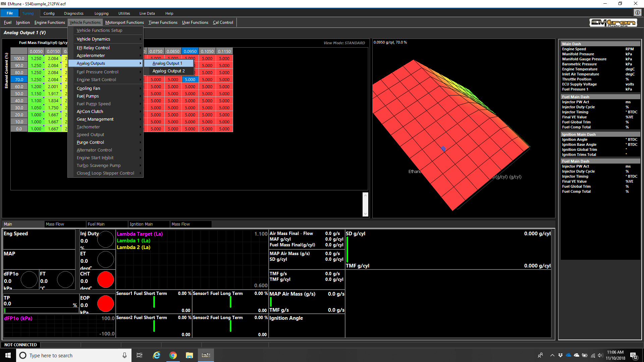Open the Internet Explorer taskbar icon
Image resolution: width=644 pixels, height=362 pixels.
coord(157,355)
